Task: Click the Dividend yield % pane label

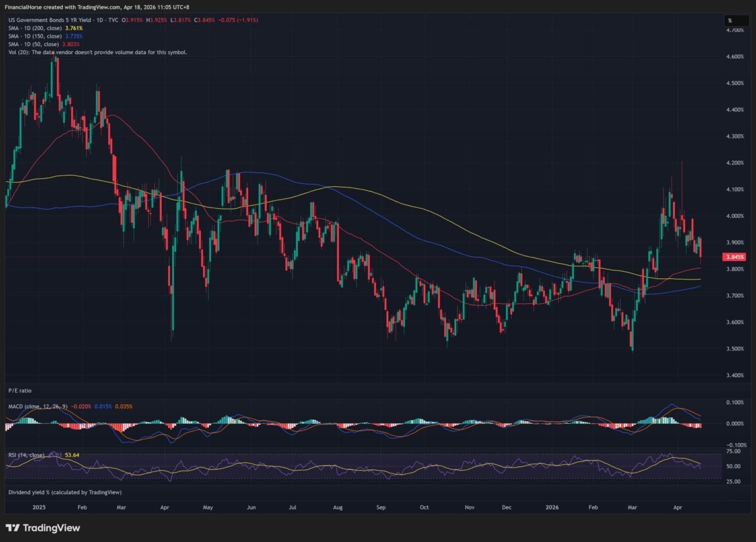Action: (64, 492)
